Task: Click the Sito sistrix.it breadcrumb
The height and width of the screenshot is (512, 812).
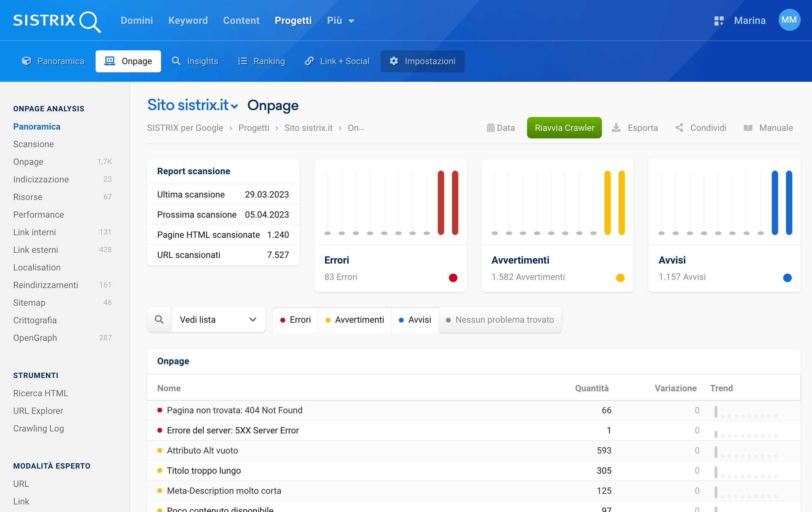Action: (308, 128)
